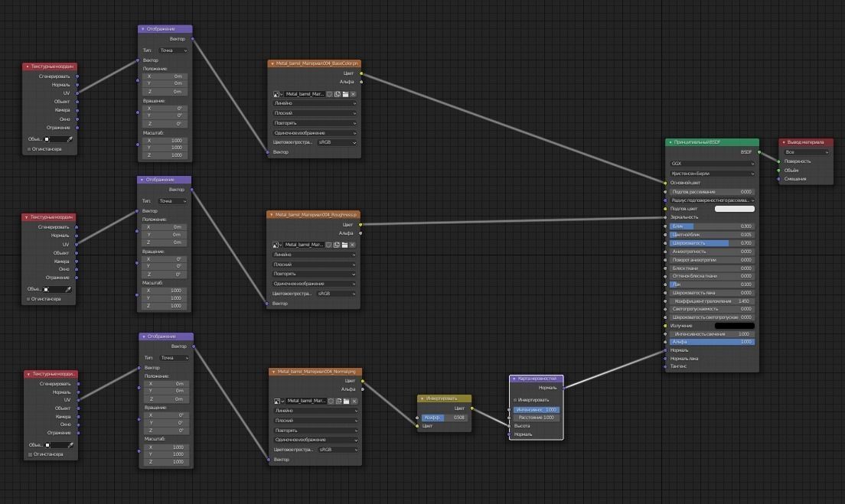Click 'Лак' clearcoat slider in Principled BSDF
The image size is (845, 504).
pos(712,285)
